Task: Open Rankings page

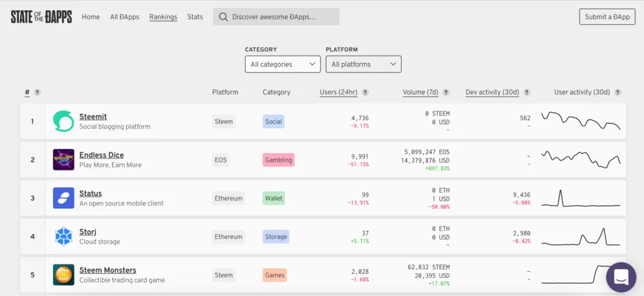Action: click(x=163, y=17)
